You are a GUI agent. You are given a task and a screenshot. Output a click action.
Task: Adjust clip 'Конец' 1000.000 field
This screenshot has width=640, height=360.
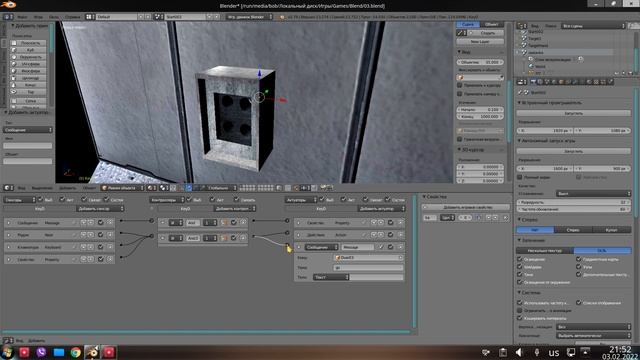(480, 116)
